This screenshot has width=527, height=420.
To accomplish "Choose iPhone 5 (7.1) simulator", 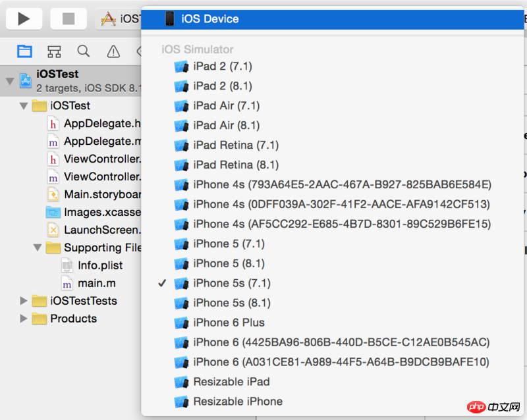I will [x=333, y=244].
